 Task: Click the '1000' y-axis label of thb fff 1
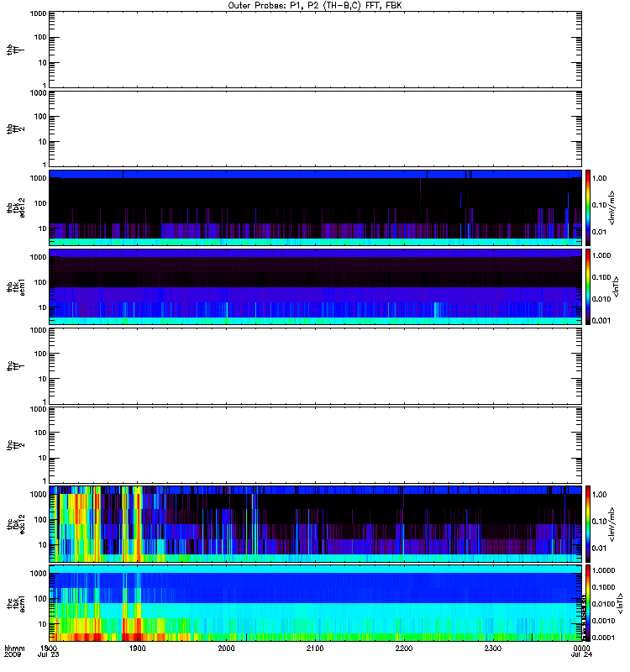point(38,14)
